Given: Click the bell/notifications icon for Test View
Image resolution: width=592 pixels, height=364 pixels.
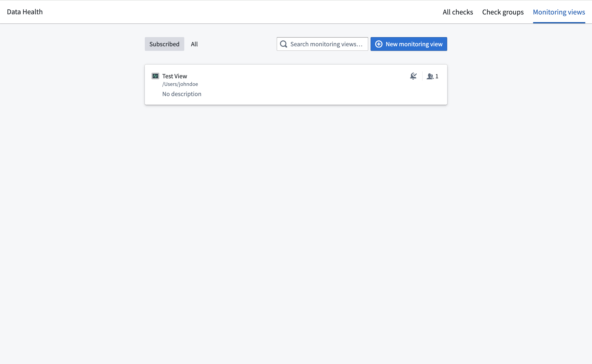Looking at the screenshot, I should (x=413, y=76).
